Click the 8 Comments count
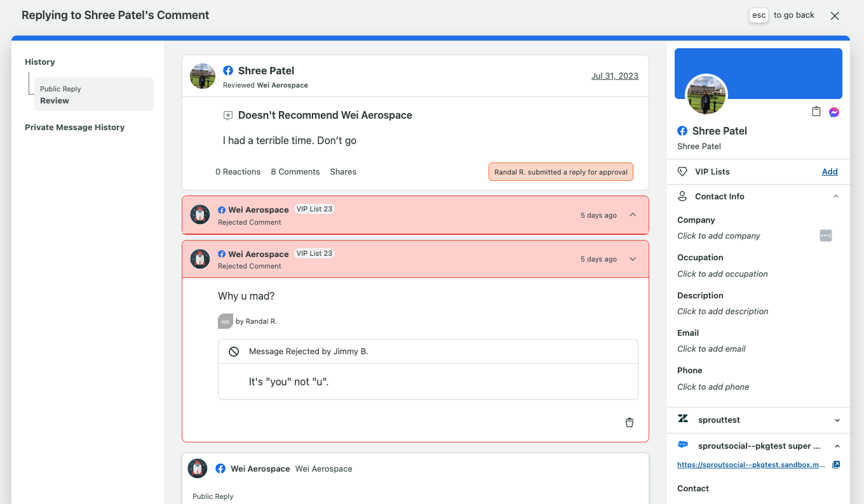864x504 pixels. [x=295, y=171]
